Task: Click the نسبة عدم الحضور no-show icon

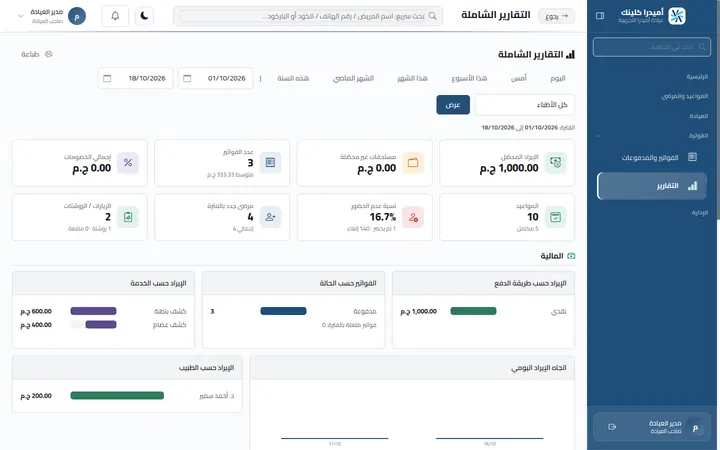Action: point(413,217)
